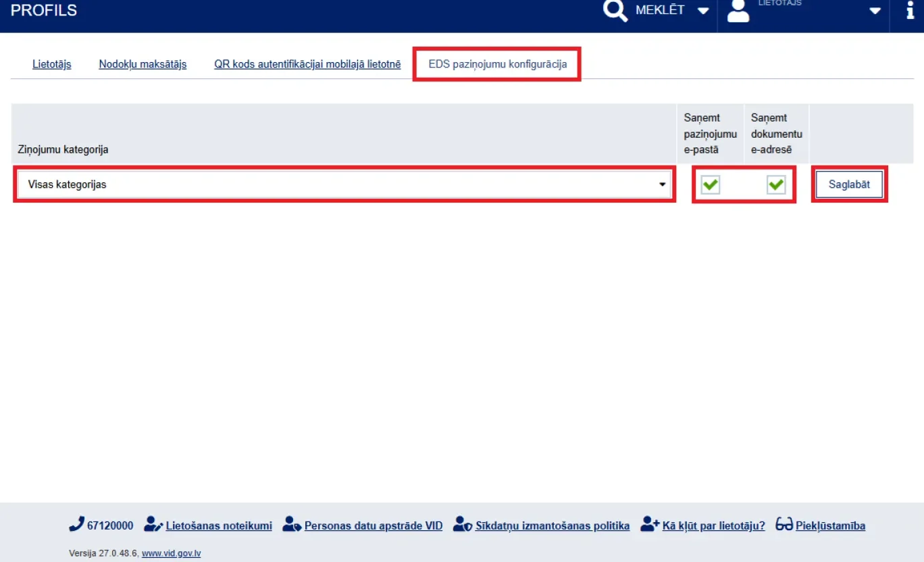
Task: Click the personal data processing icon
Action: (292, 525)
